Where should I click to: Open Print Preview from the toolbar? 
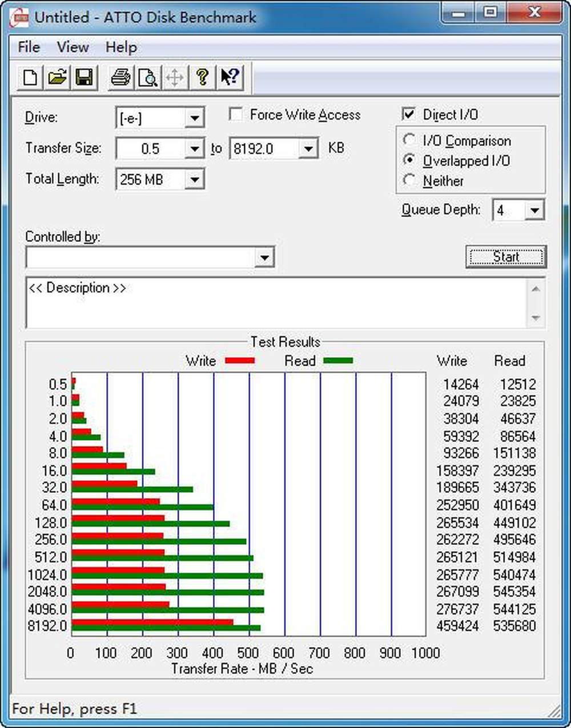coord(148,77)
